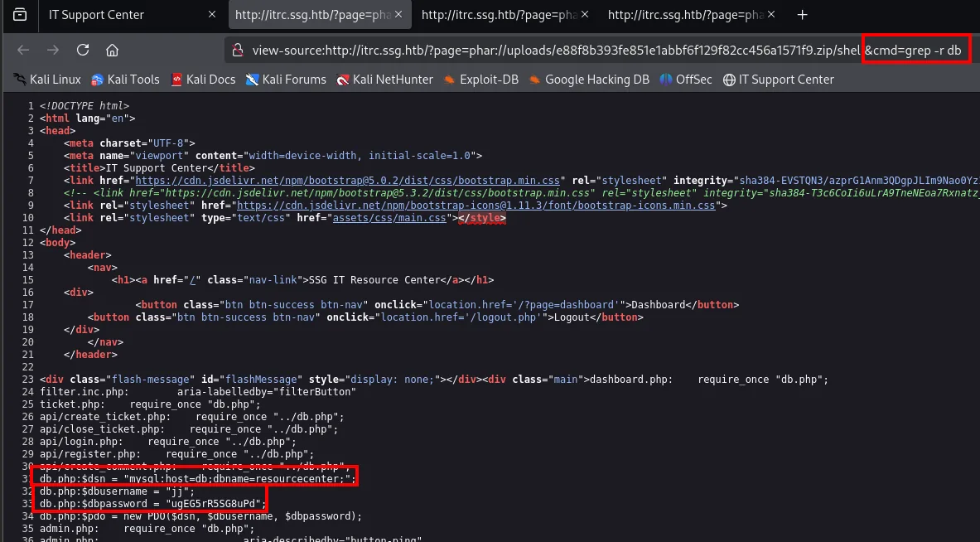Open a new tab with plus button
The image size is (980, 542).
click(x=803, y=14)
